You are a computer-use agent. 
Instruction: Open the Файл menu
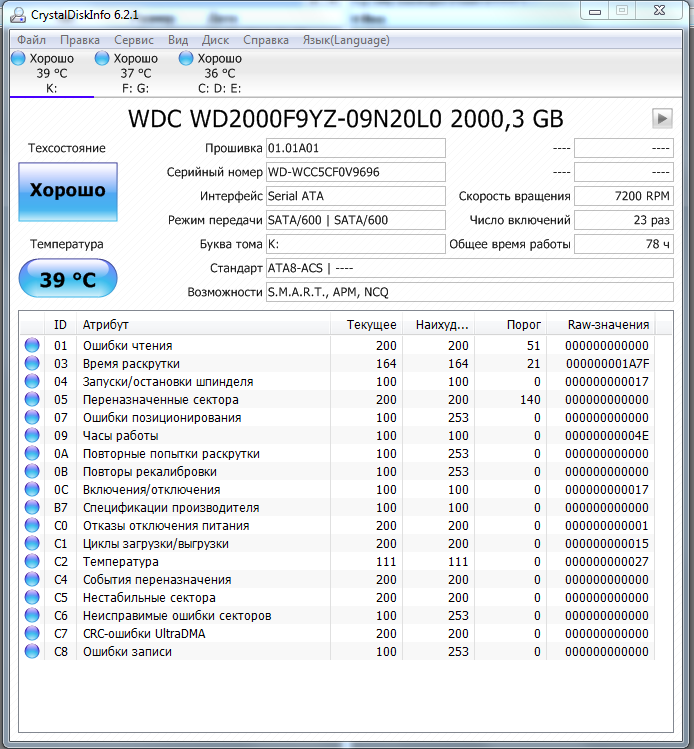coord(31,40)
